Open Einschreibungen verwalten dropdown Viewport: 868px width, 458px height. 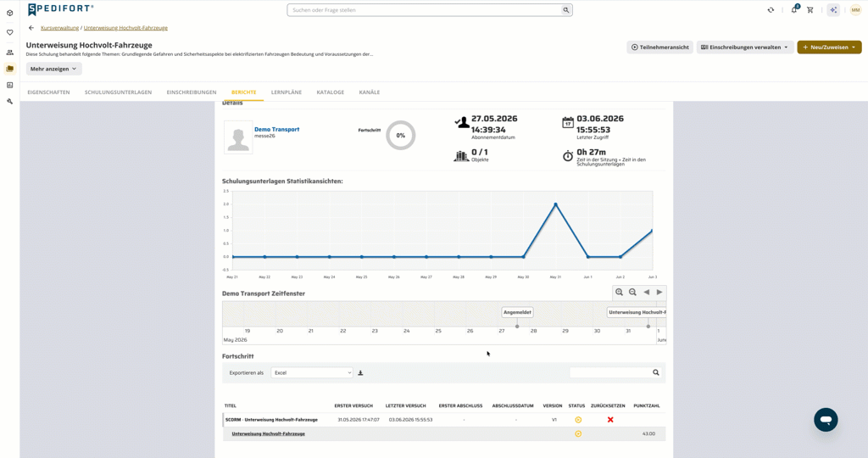coord(744,47)
